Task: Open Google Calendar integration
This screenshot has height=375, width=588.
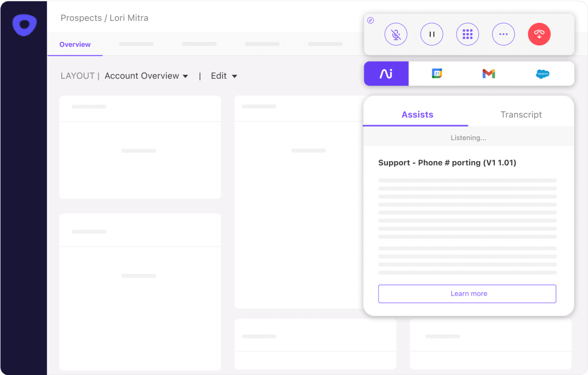Action: coord(437,74)
